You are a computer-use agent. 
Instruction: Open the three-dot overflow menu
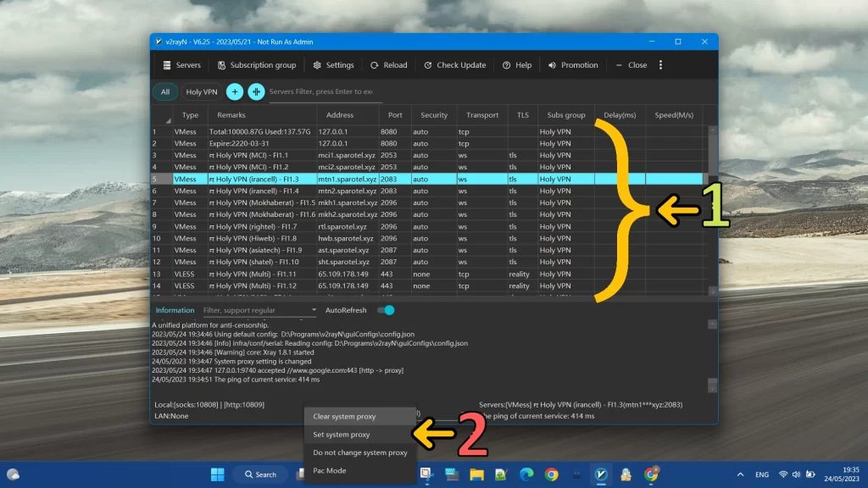coord(661,64)
